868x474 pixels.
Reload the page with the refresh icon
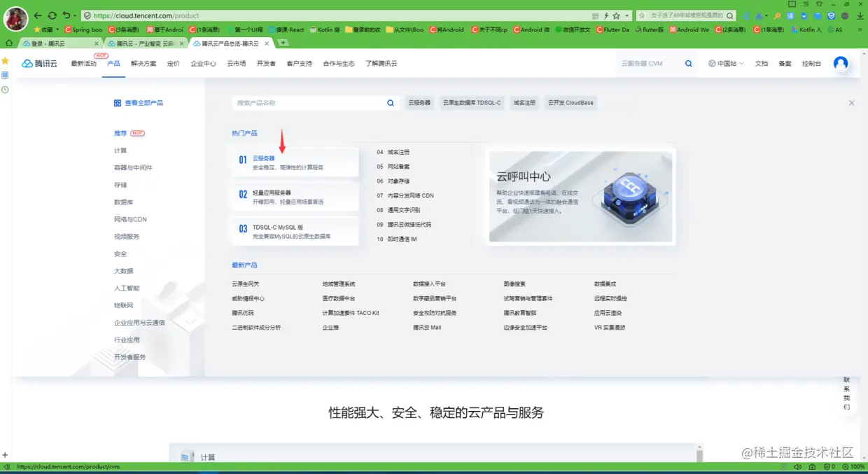click(52, 15)
